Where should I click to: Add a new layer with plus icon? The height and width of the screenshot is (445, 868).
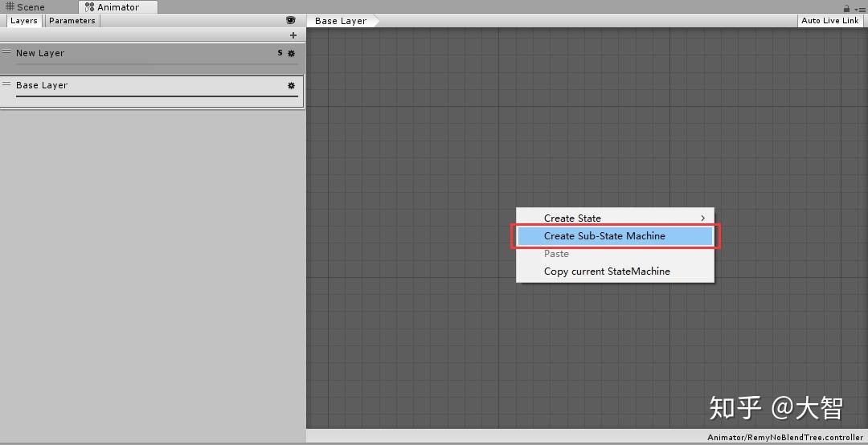point(293,35)
